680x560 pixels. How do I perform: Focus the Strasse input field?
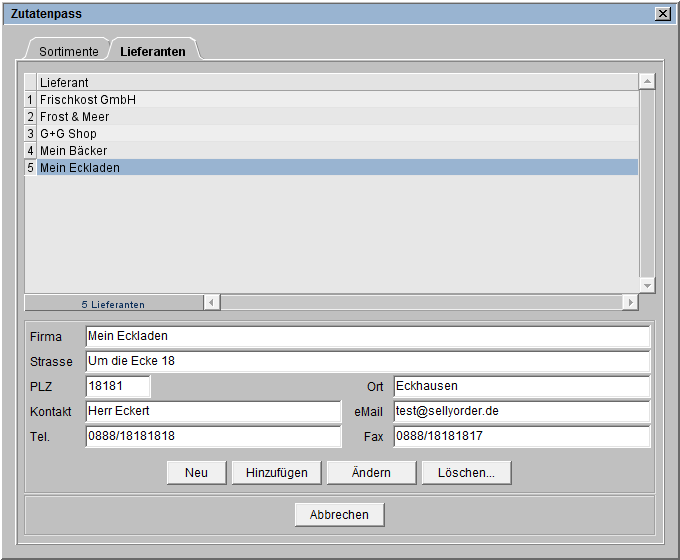point(367,361)
